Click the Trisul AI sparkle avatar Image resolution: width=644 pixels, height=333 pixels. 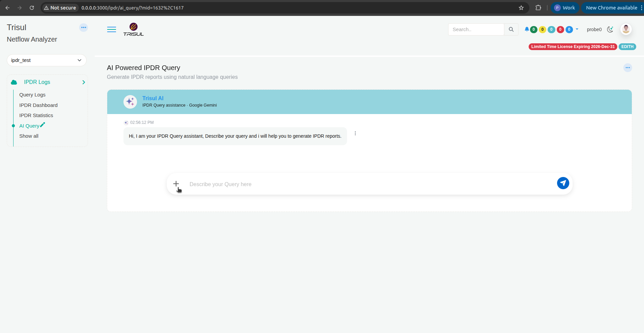pos(130,102)
